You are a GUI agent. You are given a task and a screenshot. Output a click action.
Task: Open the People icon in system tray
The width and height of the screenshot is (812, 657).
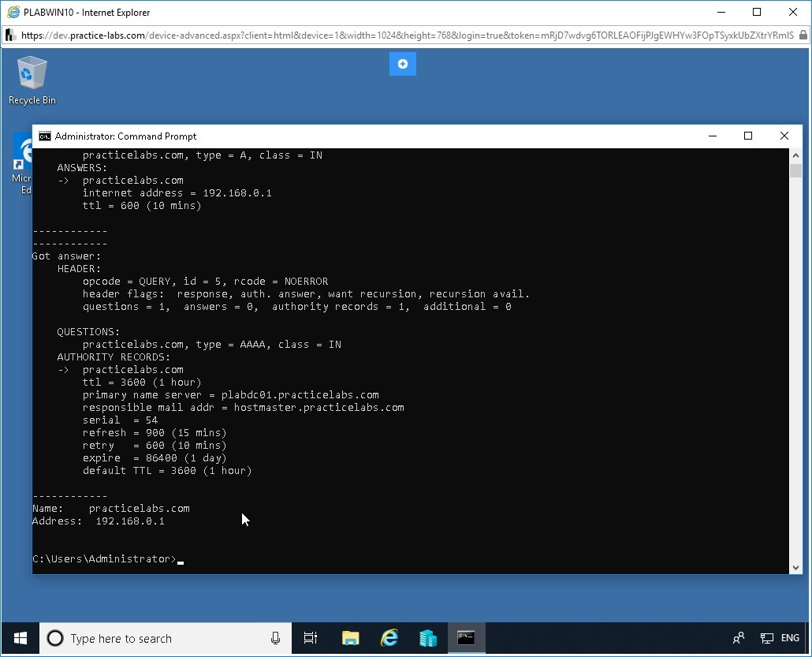(739, 638)
